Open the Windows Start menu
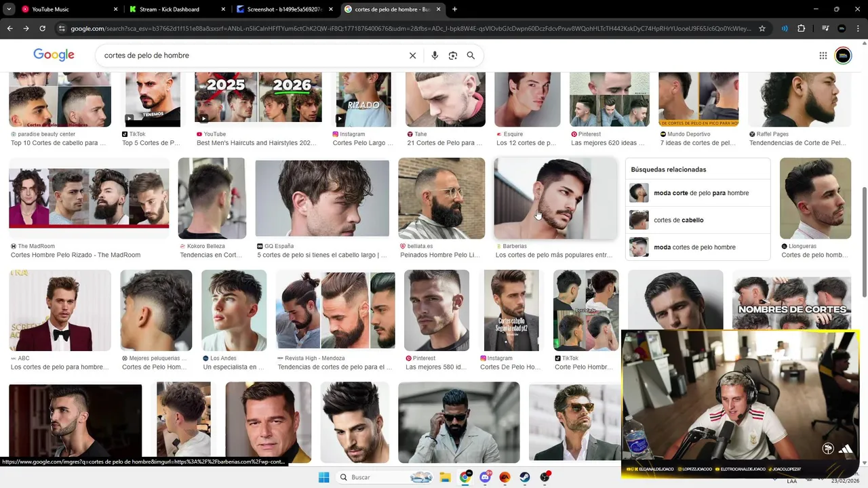This screenshot has width=868, height=488. [323, 477]
